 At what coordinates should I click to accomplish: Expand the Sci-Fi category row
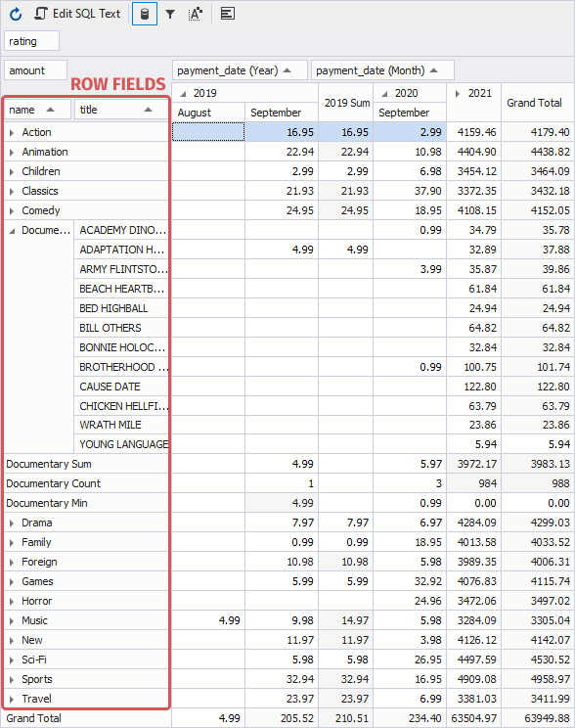click(12, 660)
